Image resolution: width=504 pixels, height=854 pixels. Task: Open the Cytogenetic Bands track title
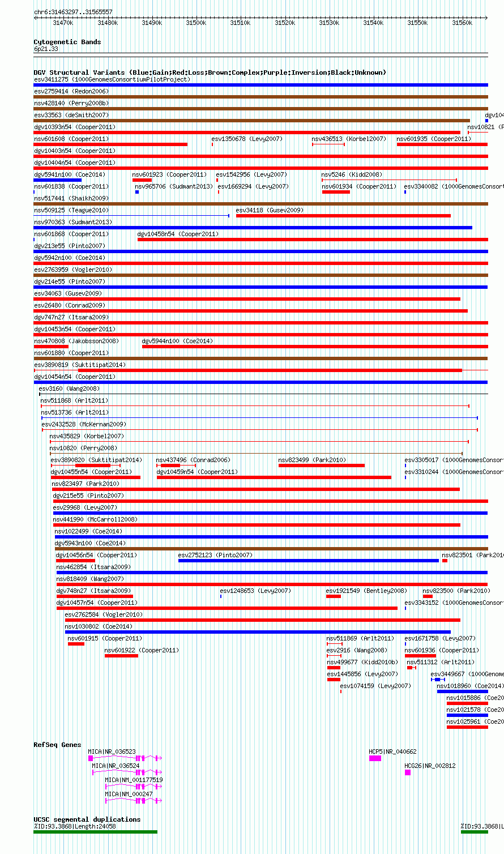pyautogui.click(x=67, y=42)
